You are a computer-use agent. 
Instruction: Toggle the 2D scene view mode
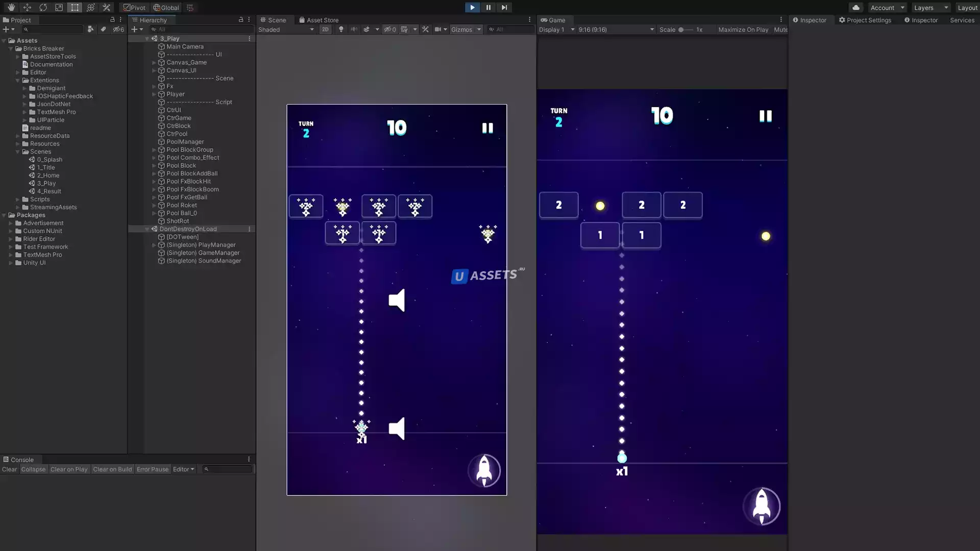point(325,30)
